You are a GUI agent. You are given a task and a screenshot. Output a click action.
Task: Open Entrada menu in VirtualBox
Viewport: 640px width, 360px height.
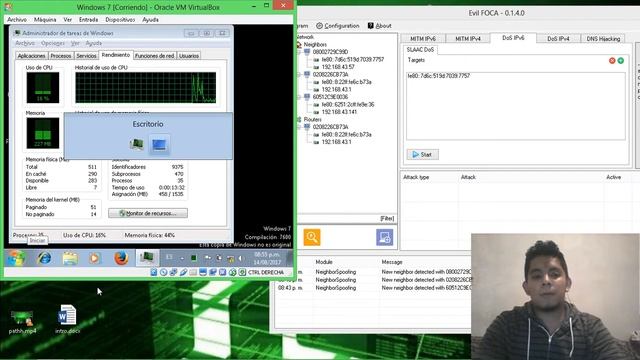click(x=88, y=20)
